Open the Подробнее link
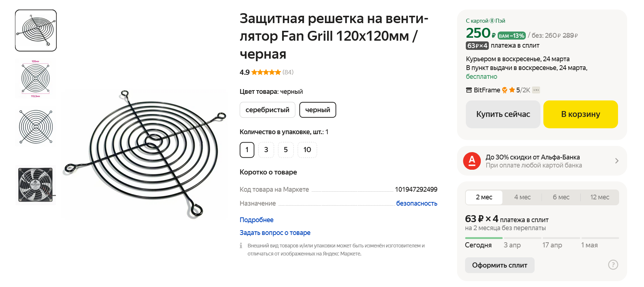644x287 pixels. (257, 220)
